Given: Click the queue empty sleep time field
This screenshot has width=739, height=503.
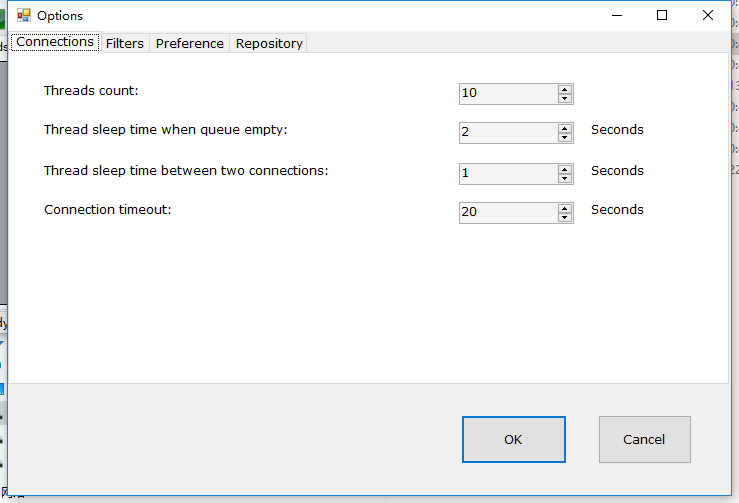Looking at the screenshot, I should point(509,133).
